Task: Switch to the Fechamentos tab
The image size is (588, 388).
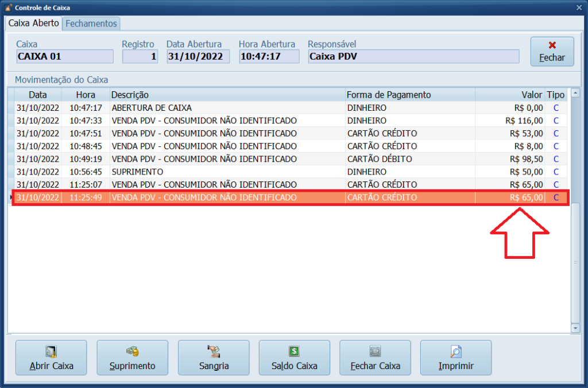Action: [90, 24]
